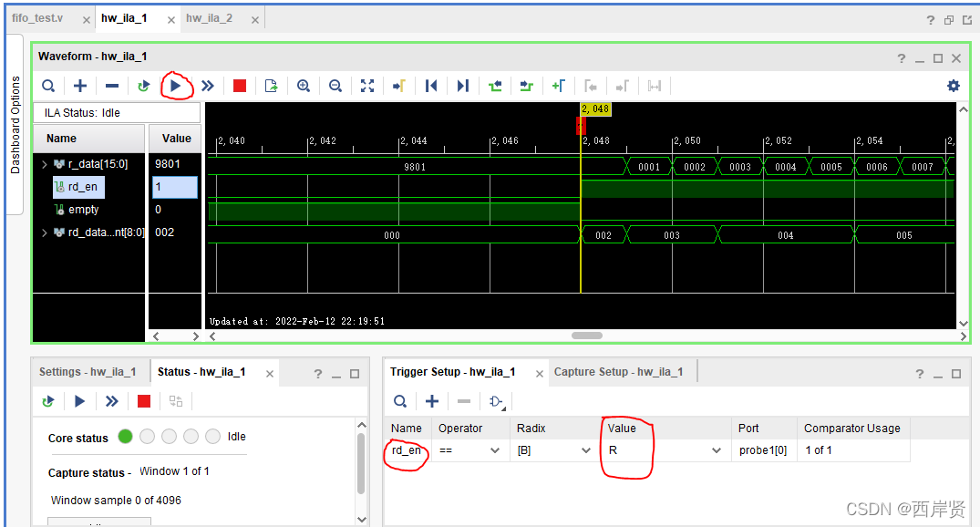
Task: Click the yellow 2,048 cursor flag
Action: click(595, 108)
